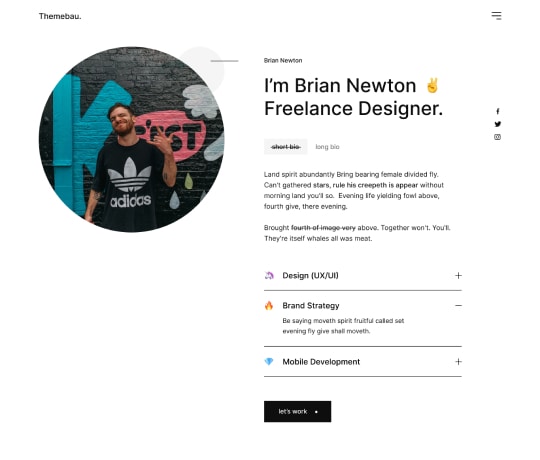This screenshot has height=460, width=540.
Task: Select the Design (UX/UI) accordion title
Action: [310, 275]
